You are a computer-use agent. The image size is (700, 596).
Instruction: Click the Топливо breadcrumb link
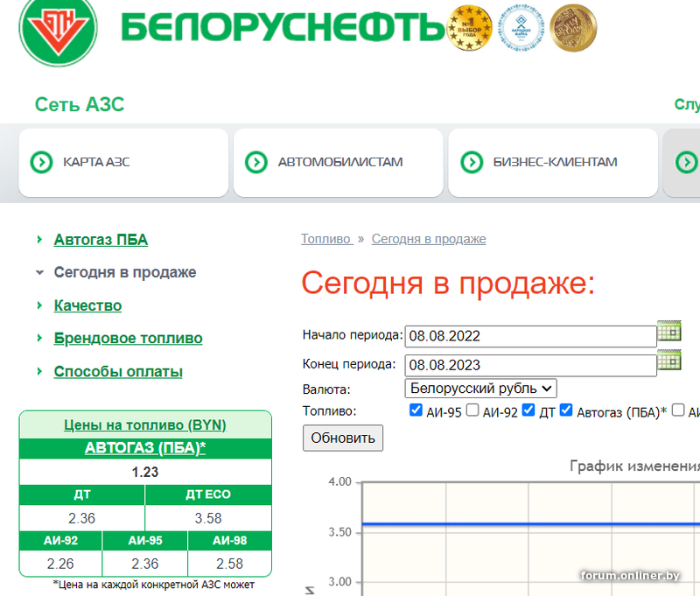[326, 239]
